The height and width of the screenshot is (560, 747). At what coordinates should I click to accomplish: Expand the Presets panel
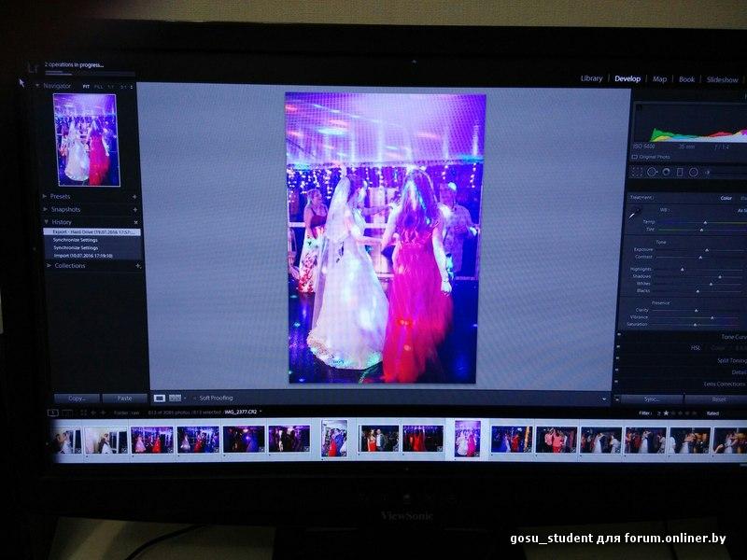coord(44,196)
